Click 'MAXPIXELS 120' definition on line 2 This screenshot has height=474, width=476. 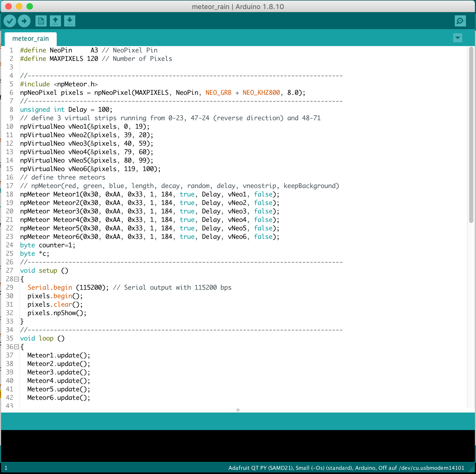(x=74, y=59)
